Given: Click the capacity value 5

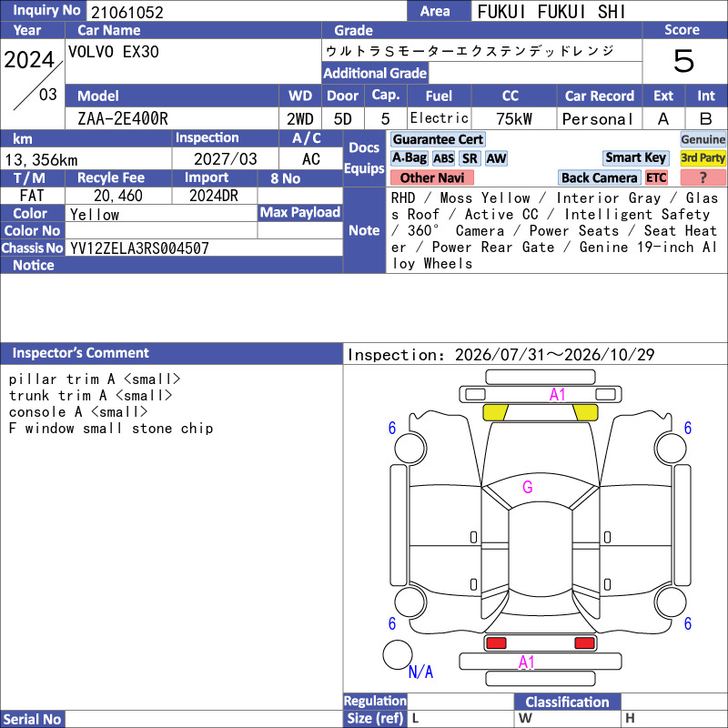Looking at the screenshot, I should tap(385, 119).
